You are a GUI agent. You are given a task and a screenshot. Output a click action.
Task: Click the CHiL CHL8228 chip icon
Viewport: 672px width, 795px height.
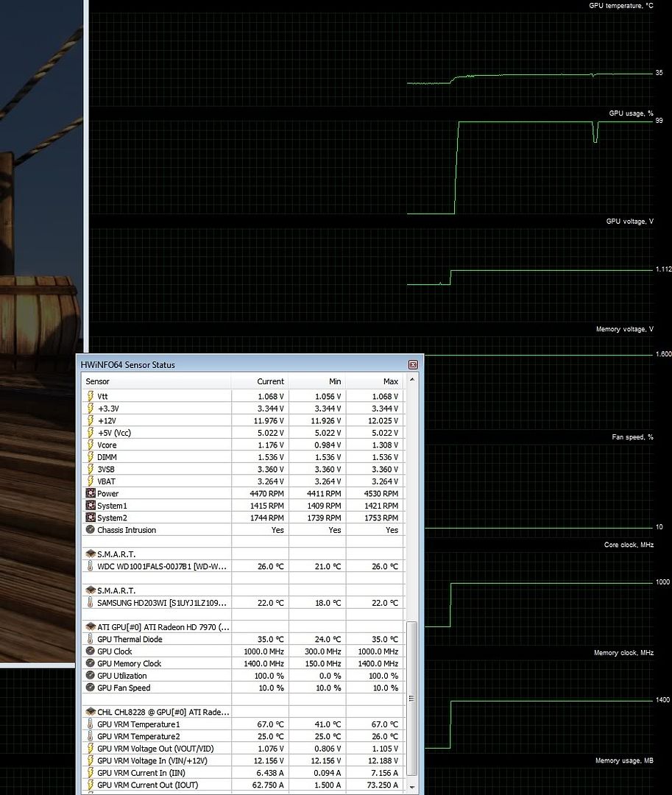[x=91, y=713]
